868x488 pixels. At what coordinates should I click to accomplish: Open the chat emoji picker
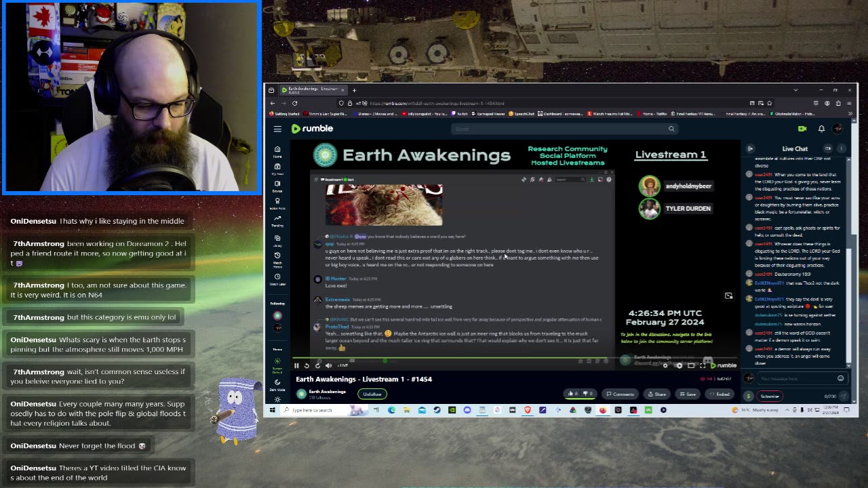[x=840, y=378]
